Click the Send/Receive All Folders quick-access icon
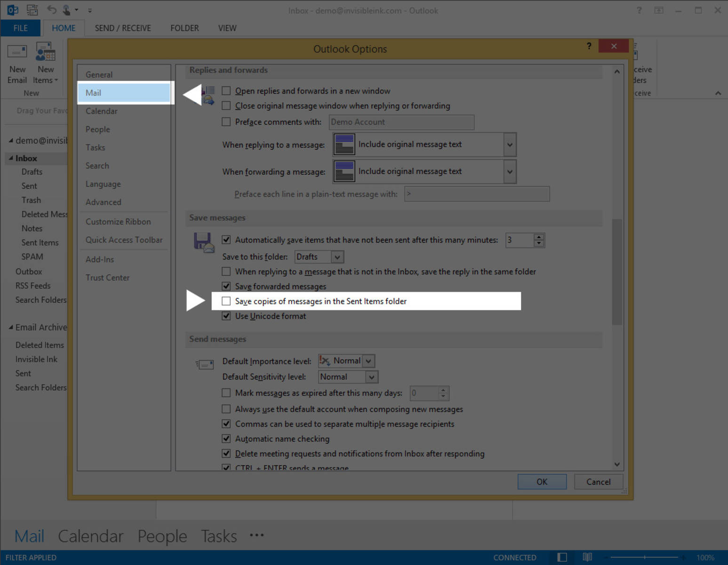 32,10
